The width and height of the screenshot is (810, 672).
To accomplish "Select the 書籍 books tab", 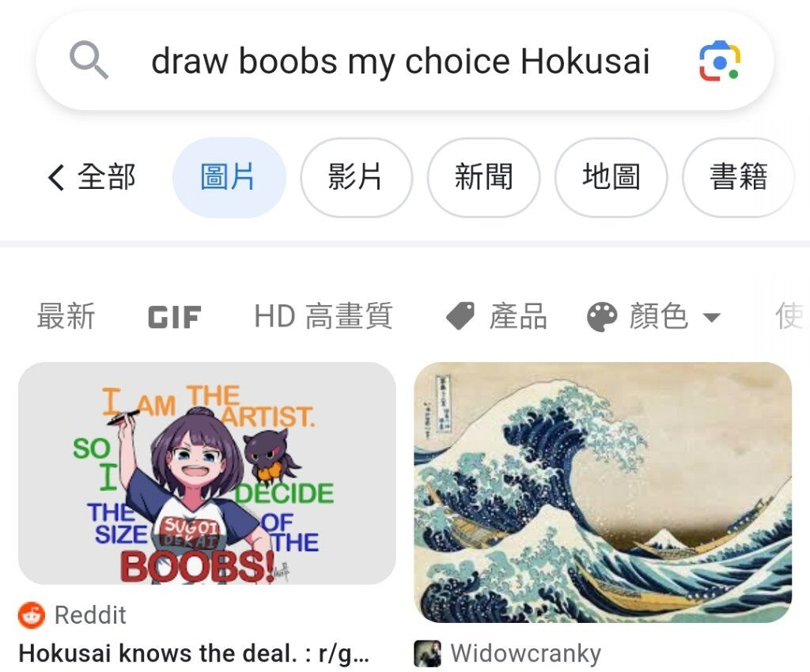I will point(739,178).
